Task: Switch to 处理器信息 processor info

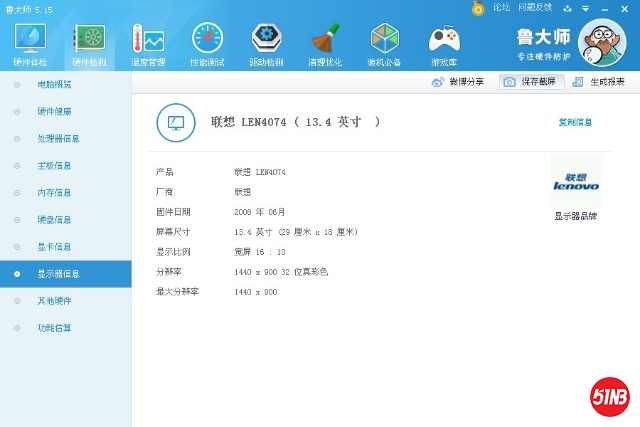Action: pyautogui.click(x=58, y=138)
